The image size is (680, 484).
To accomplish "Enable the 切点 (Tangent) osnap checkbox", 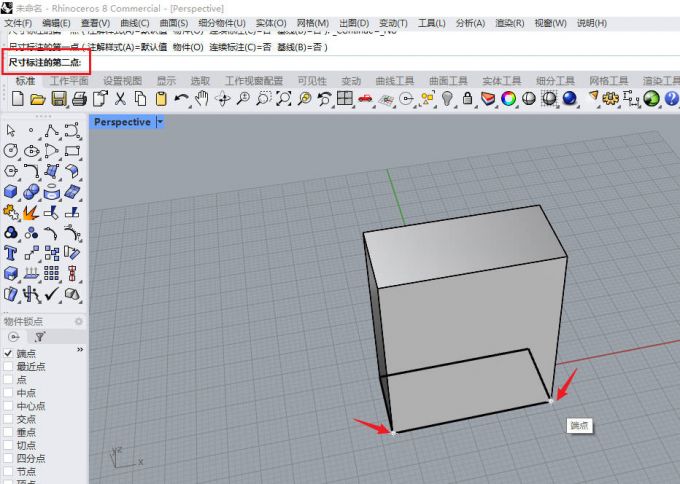I will 8,445.
